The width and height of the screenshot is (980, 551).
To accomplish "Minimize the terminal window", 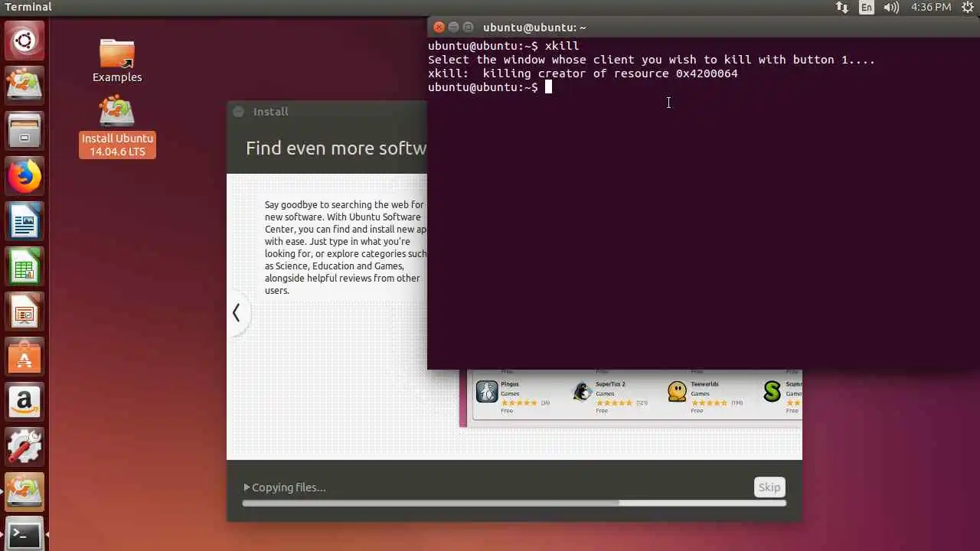I will 453,27.
